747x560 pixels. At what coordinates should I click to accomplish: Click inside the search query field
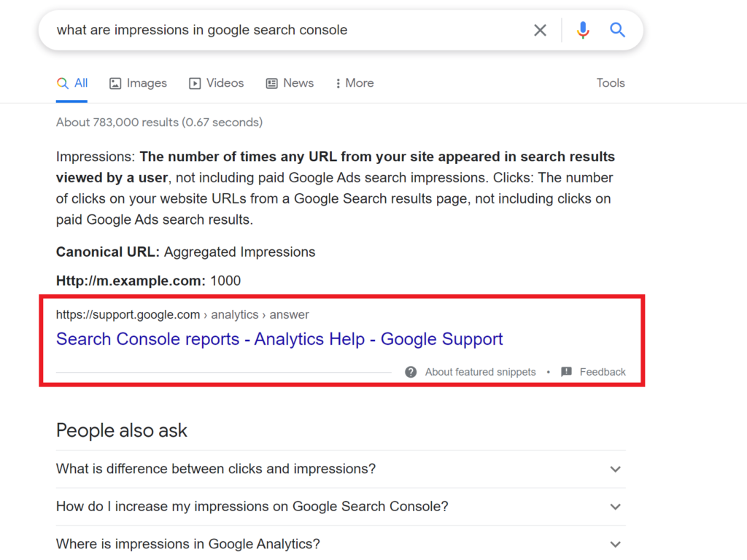pos(286,30)
